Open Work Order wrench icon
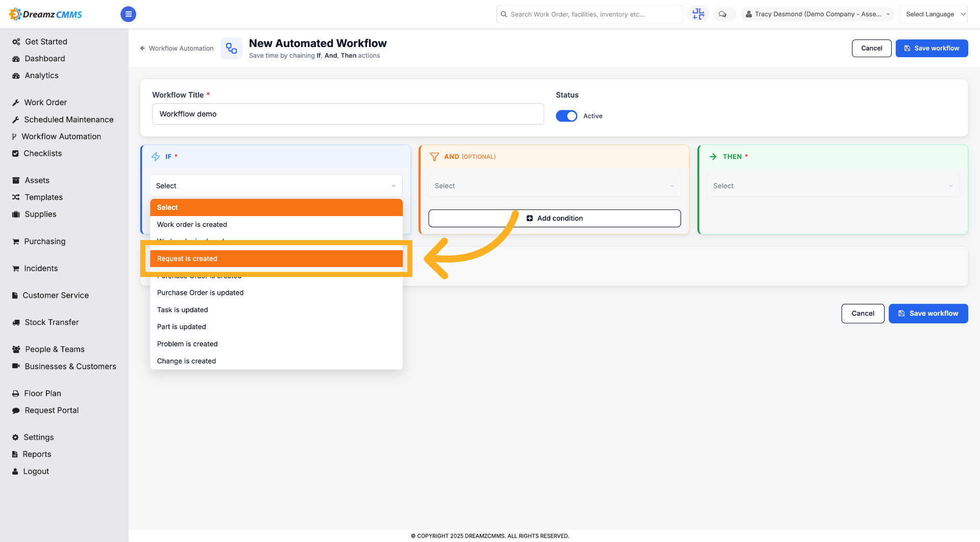Viewport: 980px width, 542px height. click(16, 103)
